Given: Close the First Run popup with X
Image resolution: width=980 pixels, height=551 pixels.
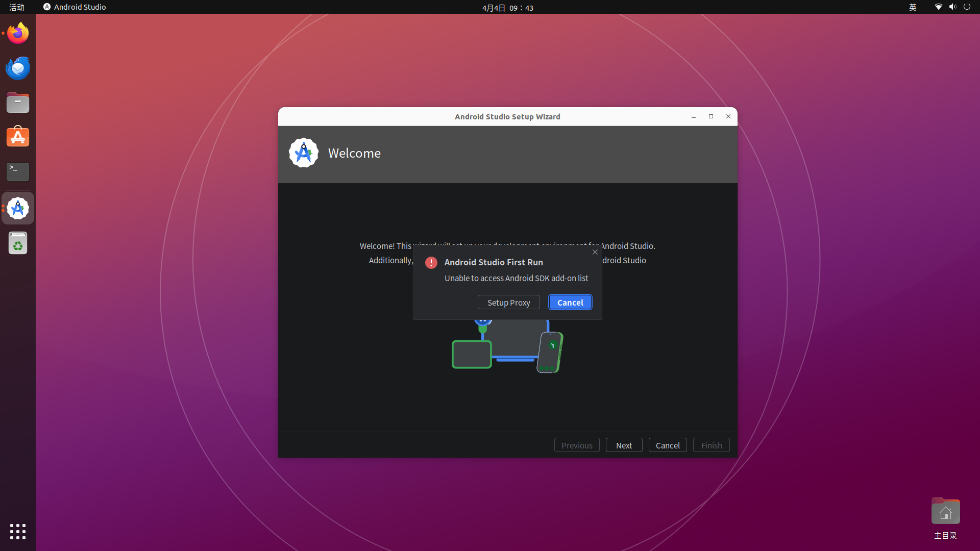Looking at the screenshot, I should pos(595,252).
